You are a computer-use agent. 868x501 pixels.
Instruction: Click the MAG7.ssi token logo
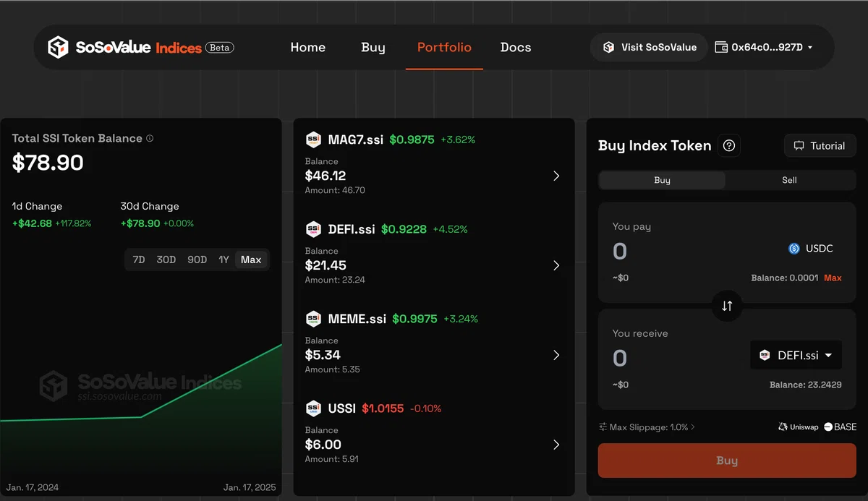[x=313, y=140]
